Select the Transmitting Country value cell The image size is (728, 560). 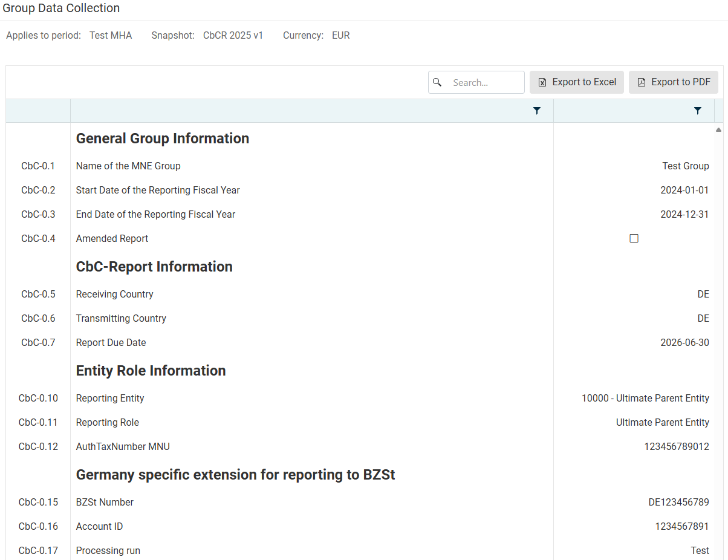pos(703,318)
